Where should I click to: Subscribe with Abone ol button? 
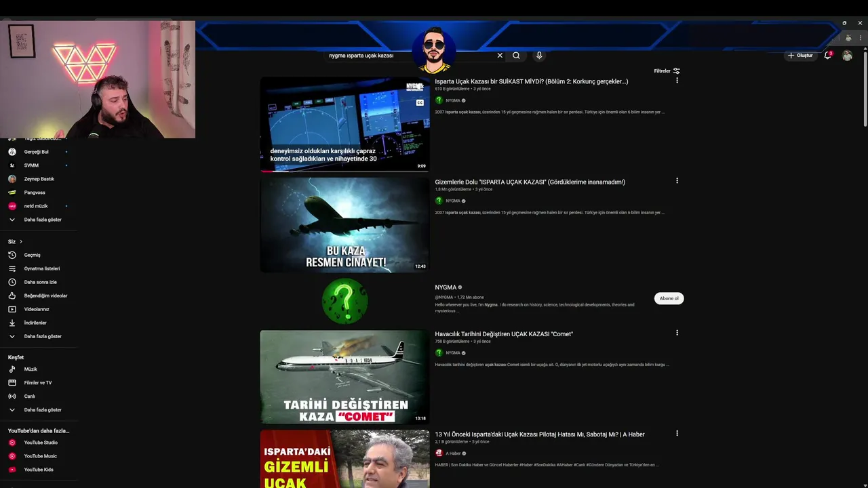coord(669,298)
